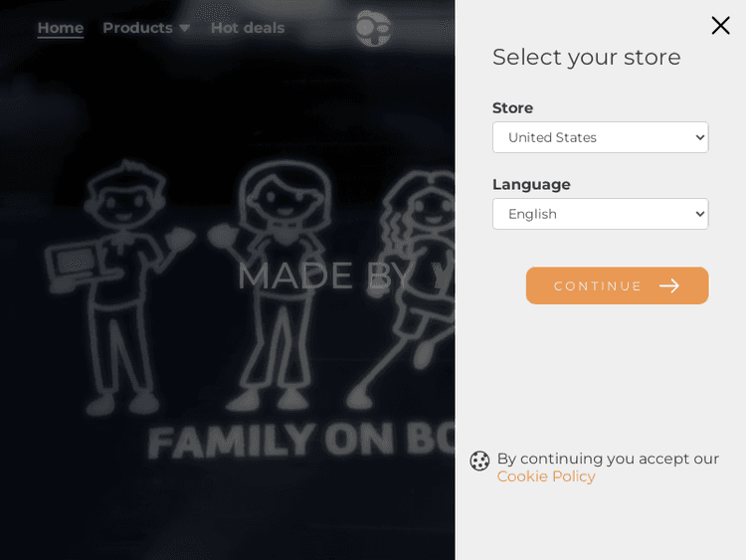
Task: Click the Store field label
Action: pyautogui.click(x=512, y=107)
